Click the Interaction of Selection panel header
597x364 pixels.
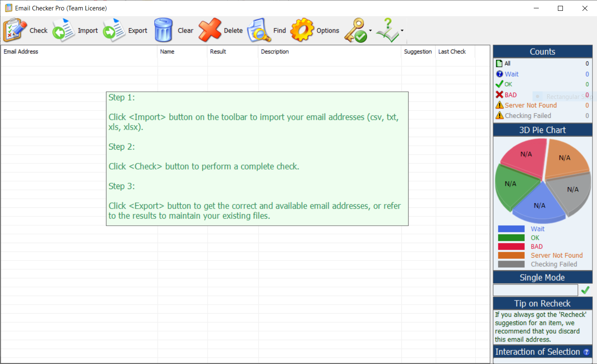[x=543, y=352]
